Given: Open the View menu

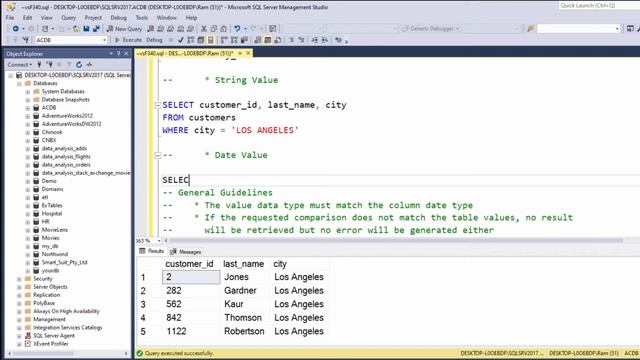Looking at the screenshot, I should click(47, 18).
